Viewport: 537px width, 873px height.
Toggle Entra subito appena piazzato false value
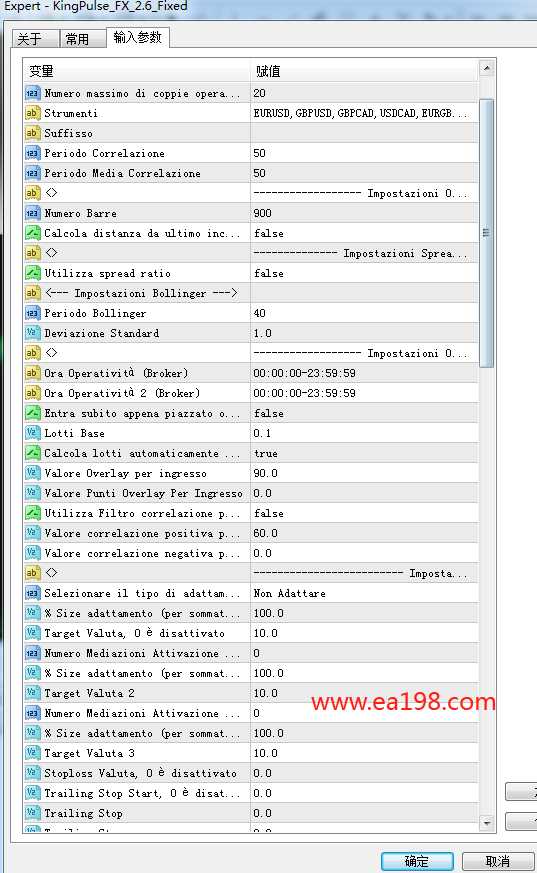click(364, 413)
